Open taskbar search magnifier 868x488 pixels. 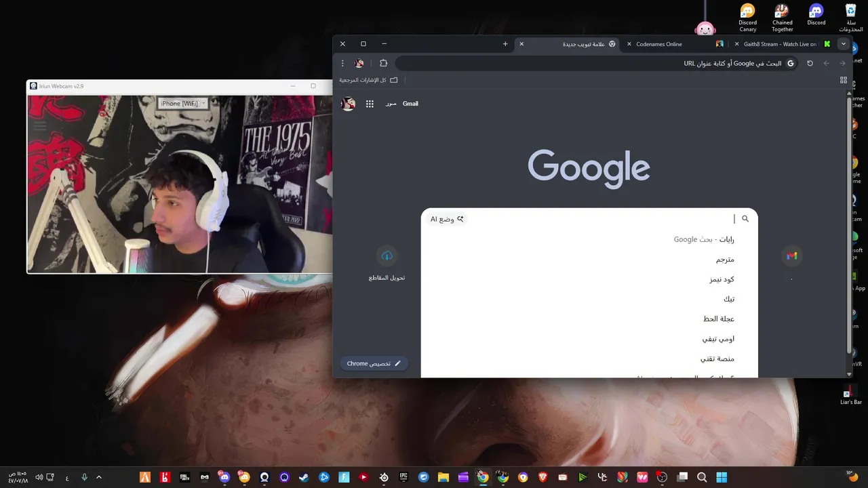click(x=702, y=477)
